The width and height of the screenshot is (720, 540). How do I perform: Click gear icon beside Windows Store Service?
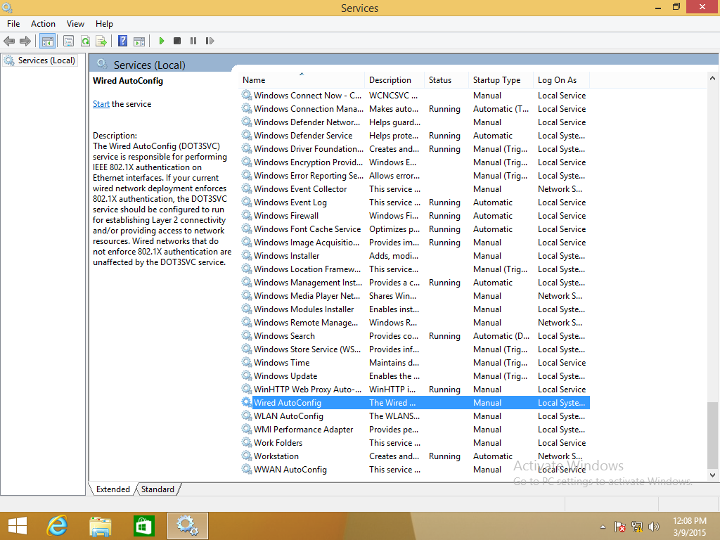point(247,349)
